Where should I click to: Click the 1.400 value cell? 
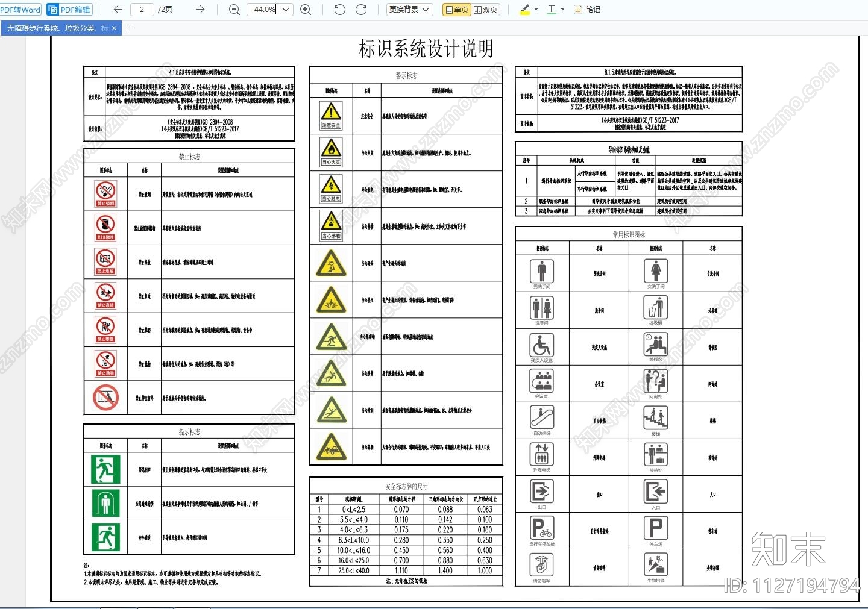[x=445, y=570]
